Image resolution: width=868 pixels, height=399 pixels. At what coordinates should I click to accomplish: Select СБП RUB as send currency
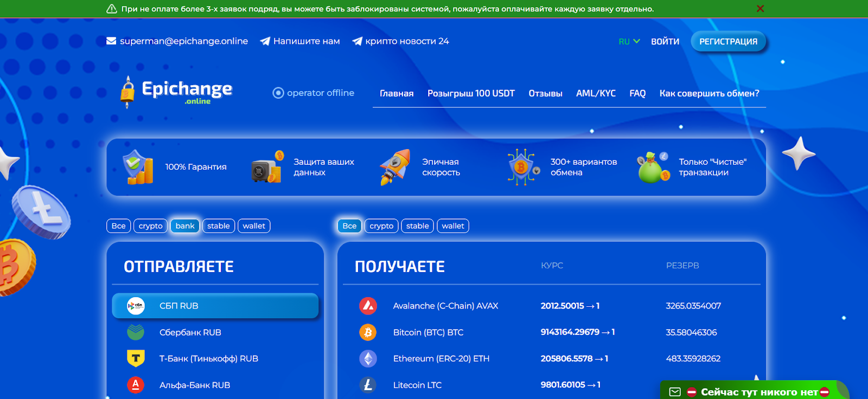[215, 306]
